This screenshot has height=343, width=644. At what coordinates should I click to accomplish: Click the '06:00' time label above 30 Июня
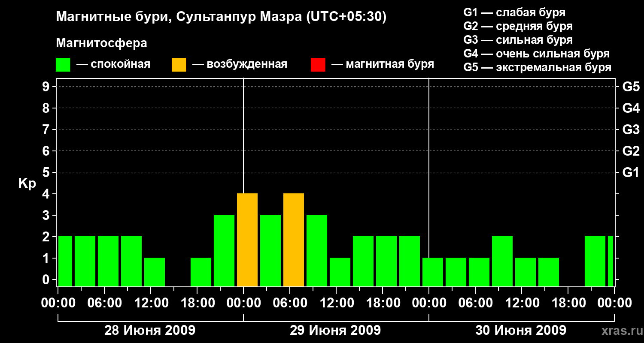(x=475, y=303)
